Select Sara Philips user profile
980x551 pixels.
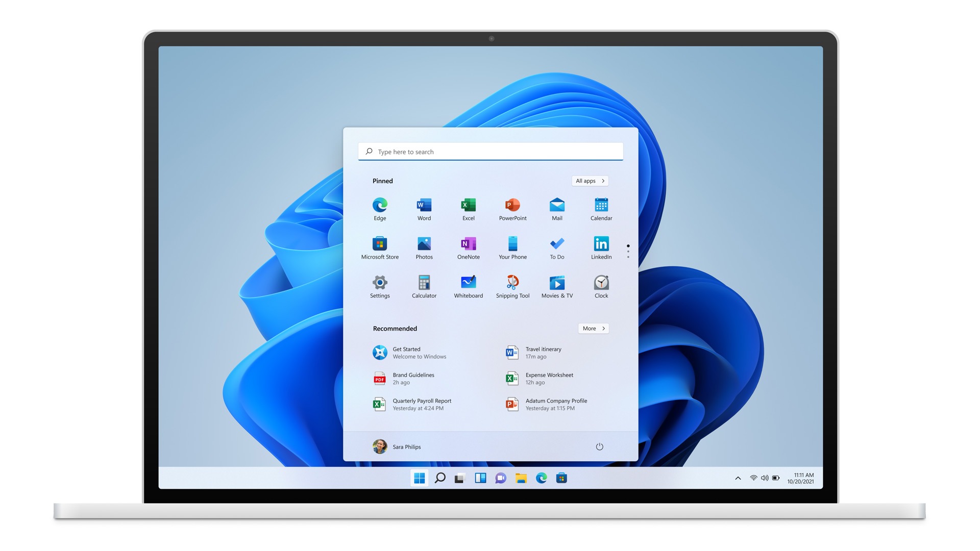[x=397, y=446]
